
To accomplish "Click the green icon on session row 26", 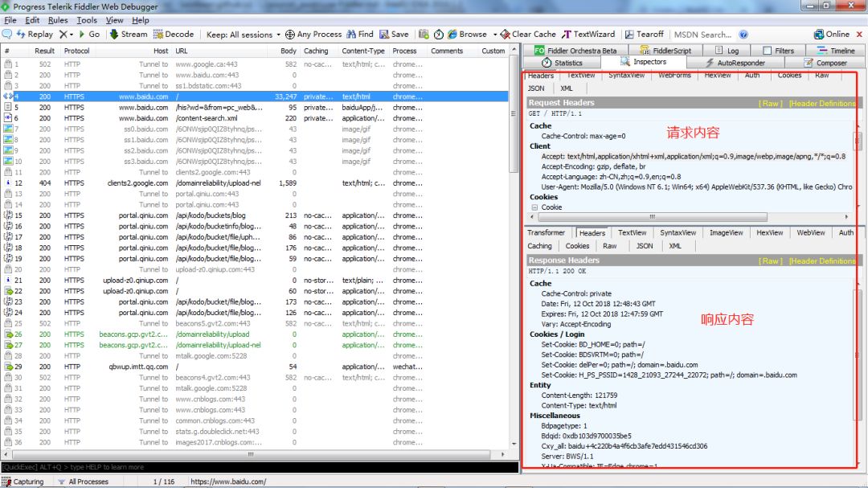I will click(x=8, y=334).
